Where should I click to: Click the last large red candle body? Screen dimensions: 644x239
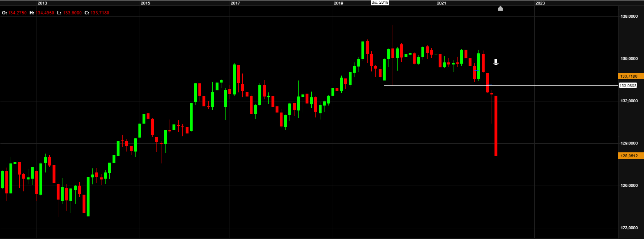[x=496, y=126]
